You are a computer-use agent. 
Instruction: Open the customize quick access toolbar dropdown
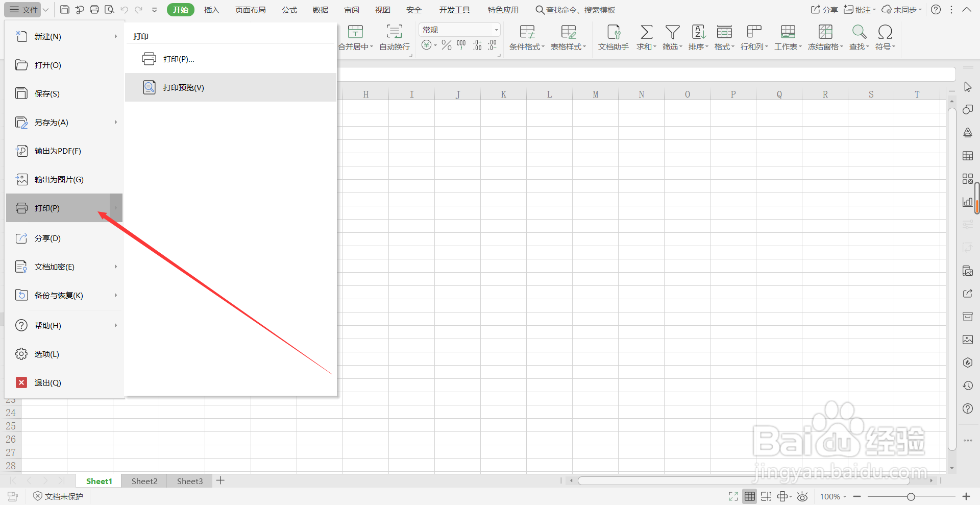(x=154, y=10)
